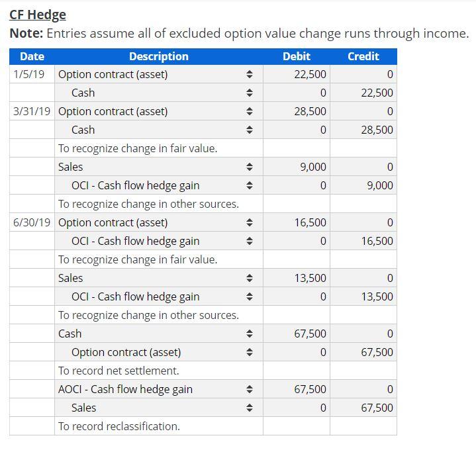Open account dropdown on the 6/30/19 row
The image size is (476, 452).
[159, 222]
